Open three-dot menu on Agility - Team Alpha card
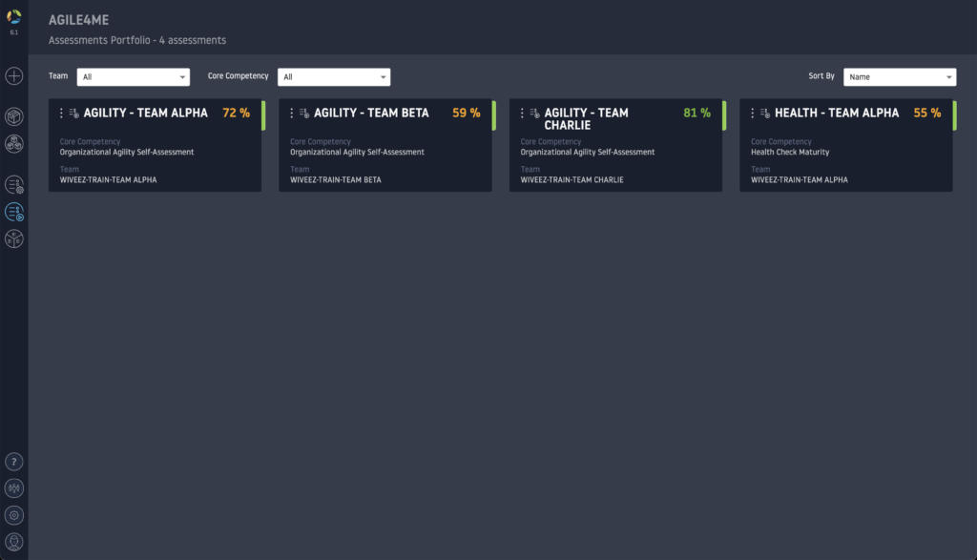This screenshot has height=560, width=977. 61,113
